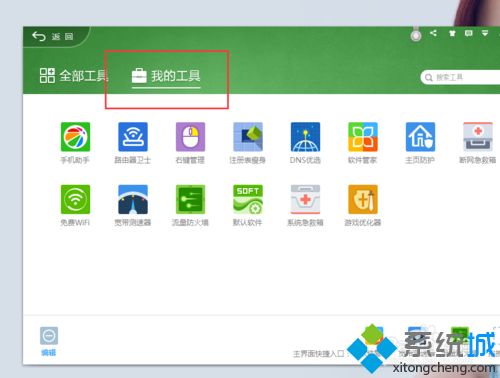The image size is (500, 378).
Task: Go back with the 返回 button
Action: [53, 36]
